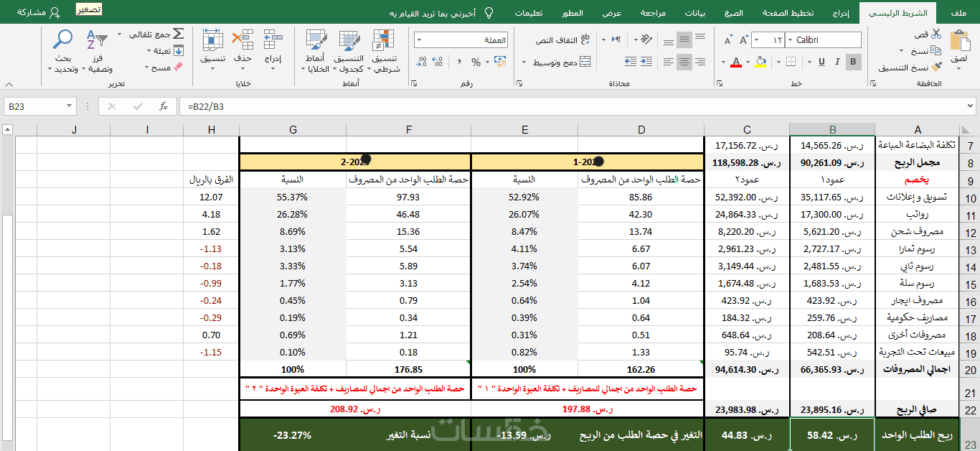Switch to the Insert (إدراج) ribbon tab
This screenshot has height=451, width=980.
[842, 13]
